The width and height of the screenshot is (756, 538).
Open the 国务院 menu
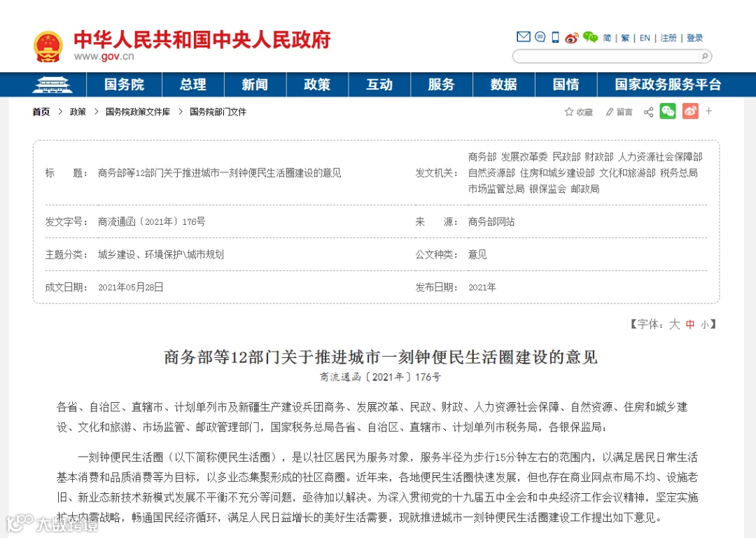[125, 85]
